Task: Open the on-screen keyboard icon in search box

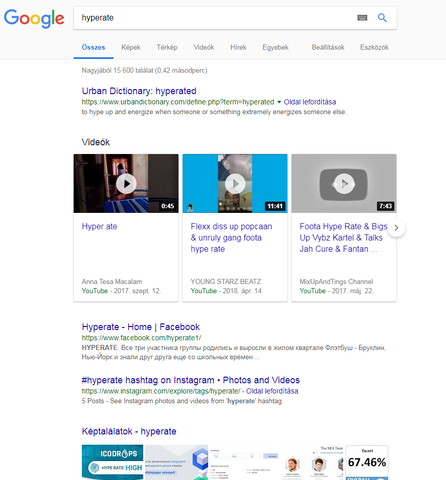Action: point(362,18)
